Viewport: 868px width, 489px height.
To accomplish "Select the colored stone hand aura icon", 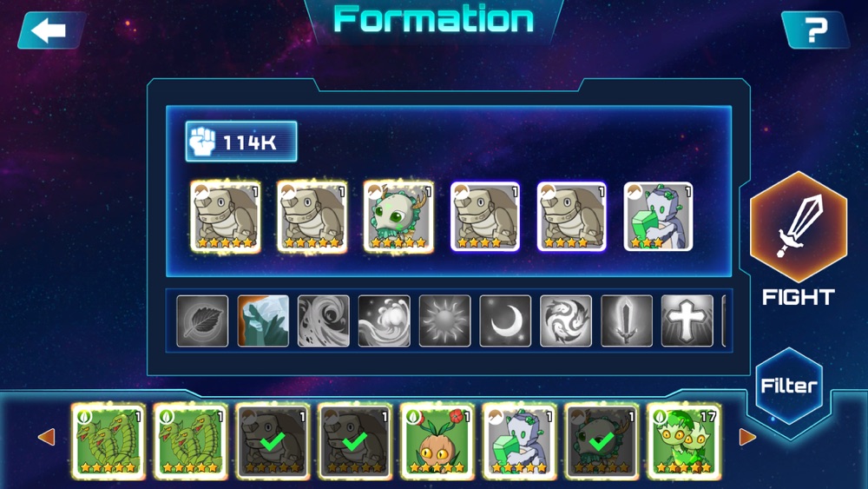I will (263, 321).
